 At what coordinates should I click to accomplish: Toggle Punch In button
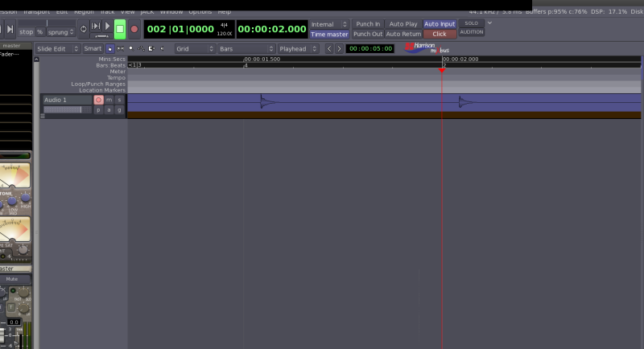tap(368, 24)
